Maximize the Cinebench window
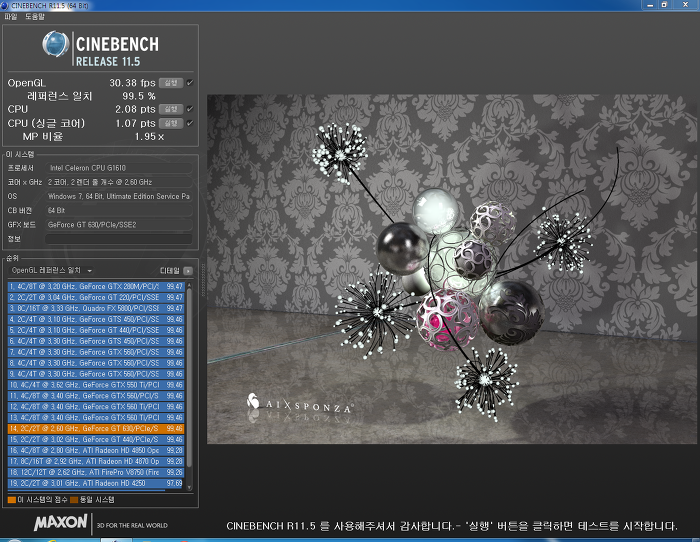This screenshot has height=542, width=700. pyautogui.click(x=664, y=5)
